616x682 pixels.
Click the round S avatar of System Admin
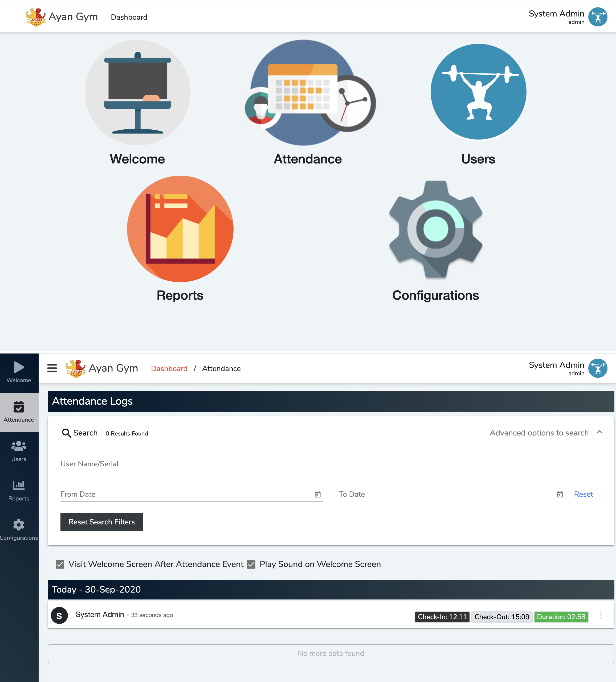[x=59, y=615]
